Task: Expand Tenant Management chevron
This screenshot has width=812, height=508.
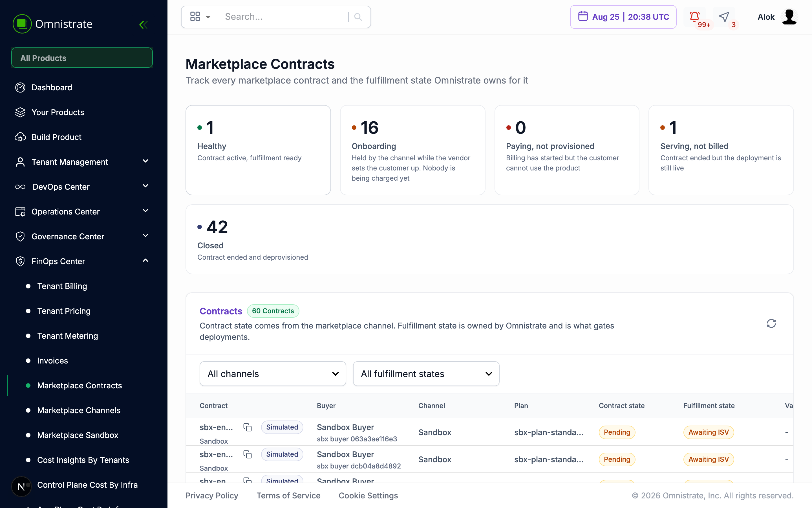Action: [145, 161]
